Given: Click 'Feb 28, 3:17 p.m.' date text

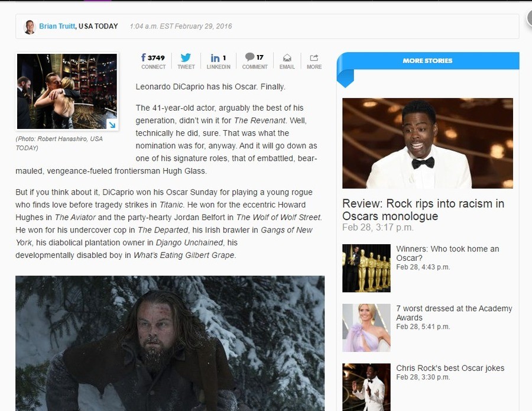Looking at the screenshot, I should [x=378, y=228].
